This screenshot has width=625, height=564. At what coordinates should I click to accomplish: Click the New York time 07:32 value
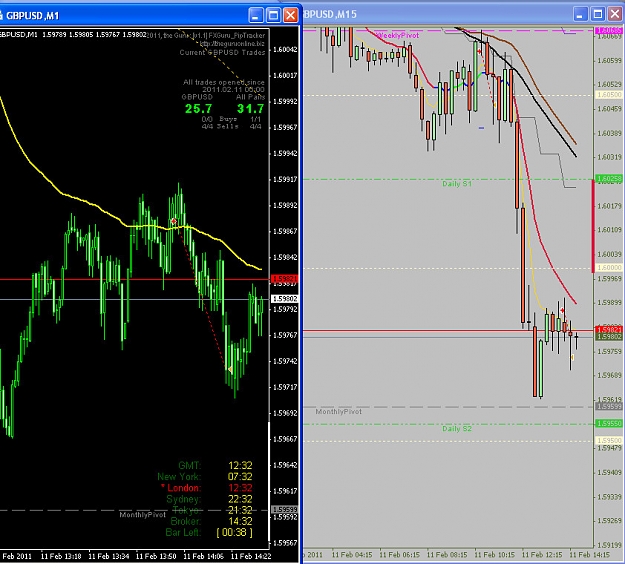click(x=240, y=476)
